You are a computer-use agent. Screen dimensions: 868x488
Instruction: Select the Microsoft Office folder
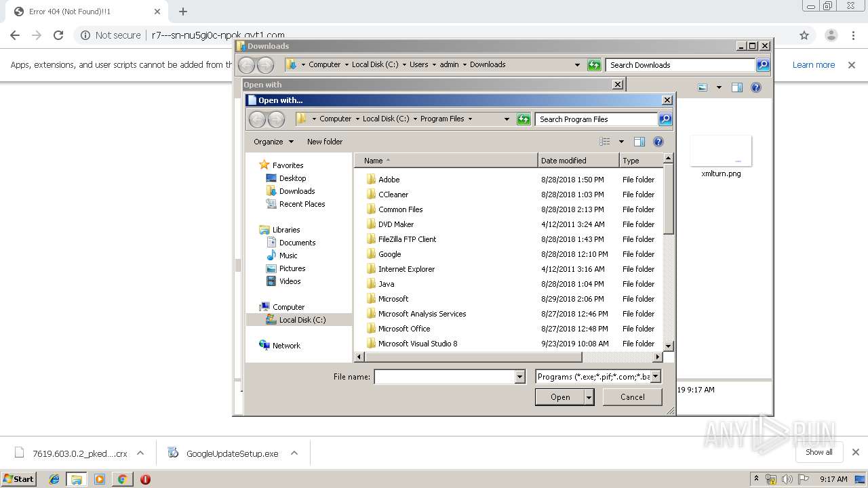point(404,329)
